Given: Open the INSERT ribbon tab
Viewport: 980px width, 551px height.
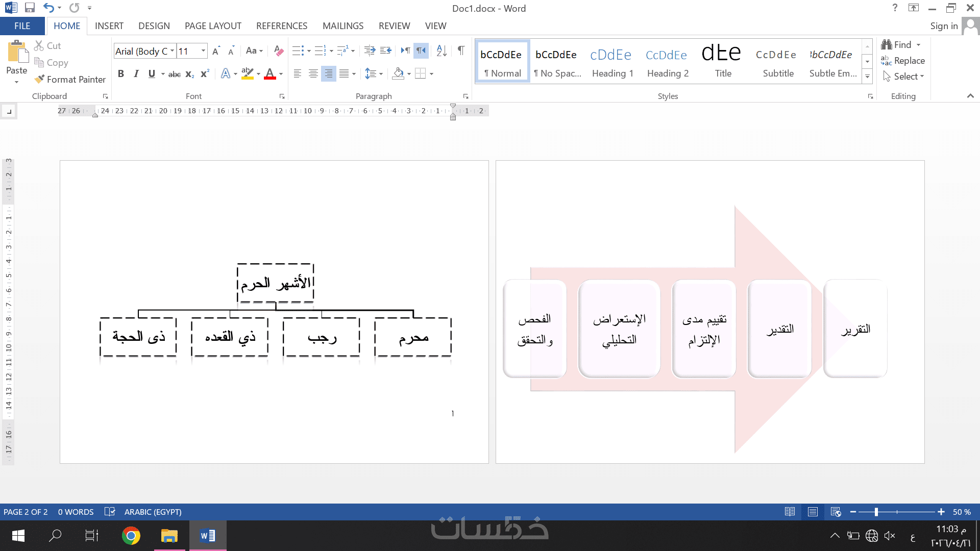Looking at the screenshot, I should pos(109,26).
